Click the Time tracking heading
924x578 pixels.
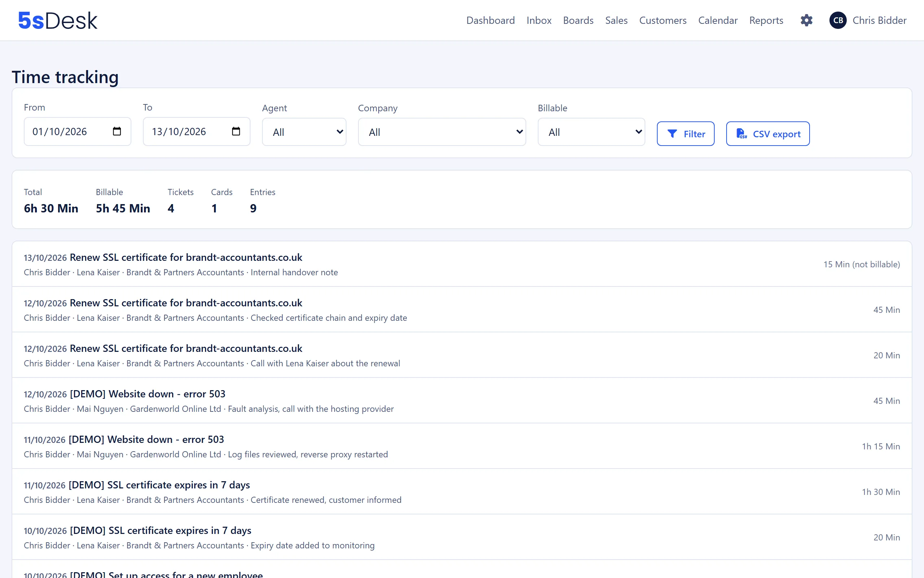point(65,77)
